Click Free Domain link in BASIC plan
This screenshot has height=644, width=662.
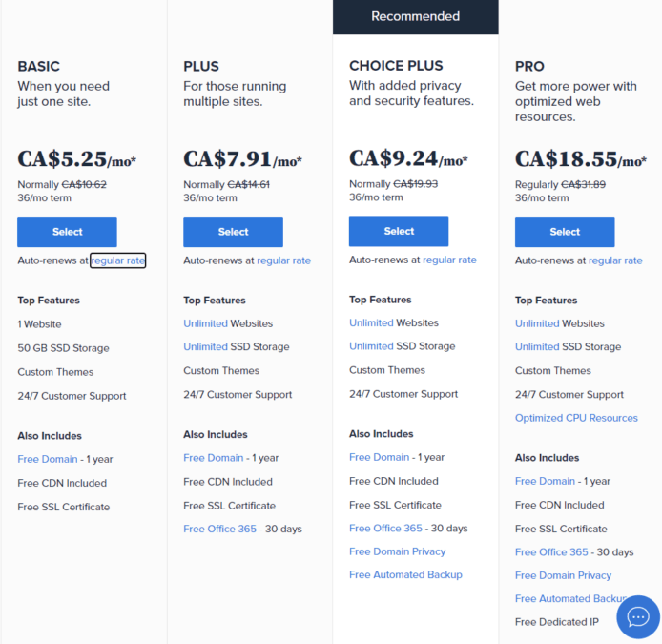click(48, 459)
